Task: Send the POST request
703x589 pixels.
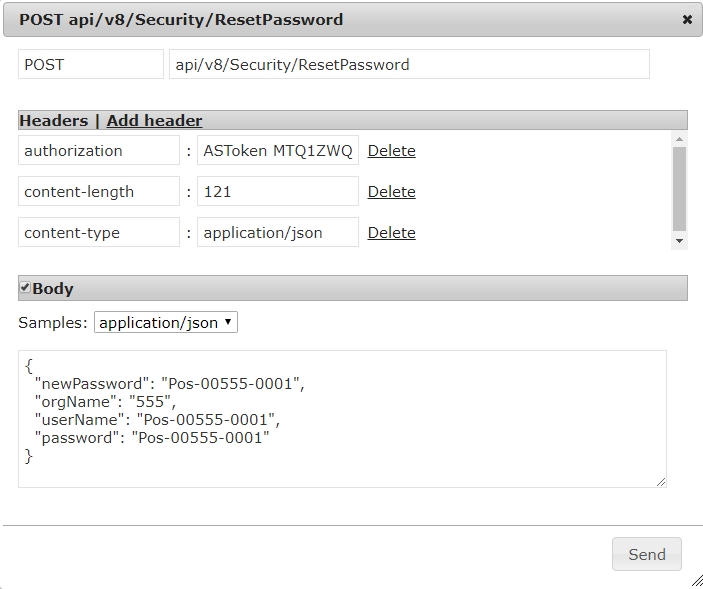Action: 647,554
